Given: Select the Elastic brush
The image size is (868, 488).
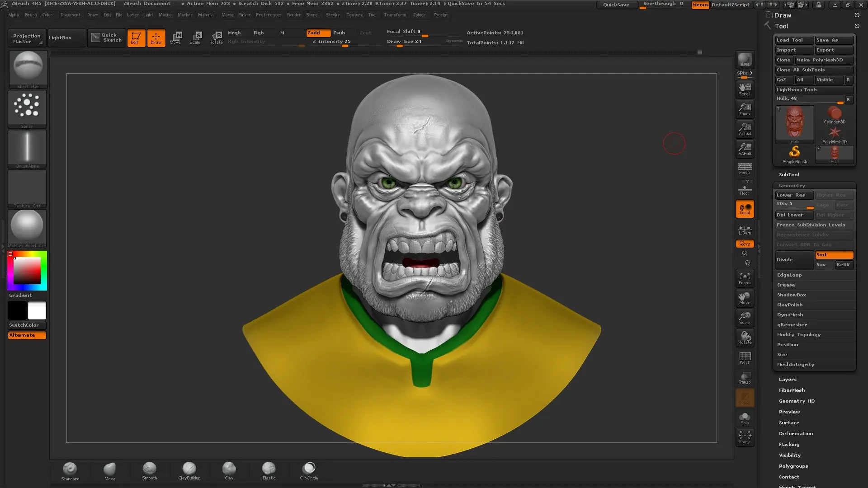Looking at the screenshot, I should tap(269, 471).
